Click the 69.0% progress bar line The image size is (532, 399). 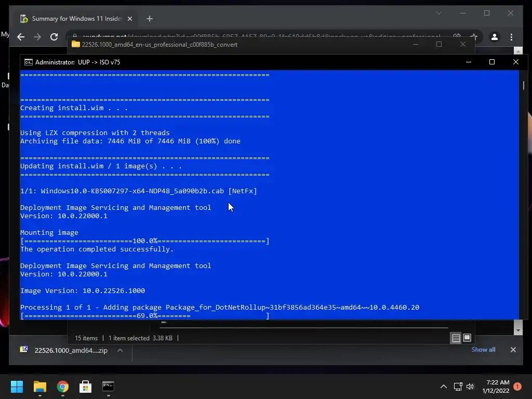click(x=145, y=316)
